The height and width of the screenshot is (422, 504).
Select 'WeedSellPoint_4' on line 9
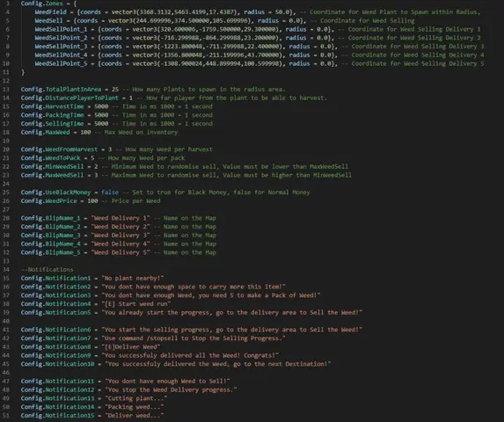tap(61, 55)
